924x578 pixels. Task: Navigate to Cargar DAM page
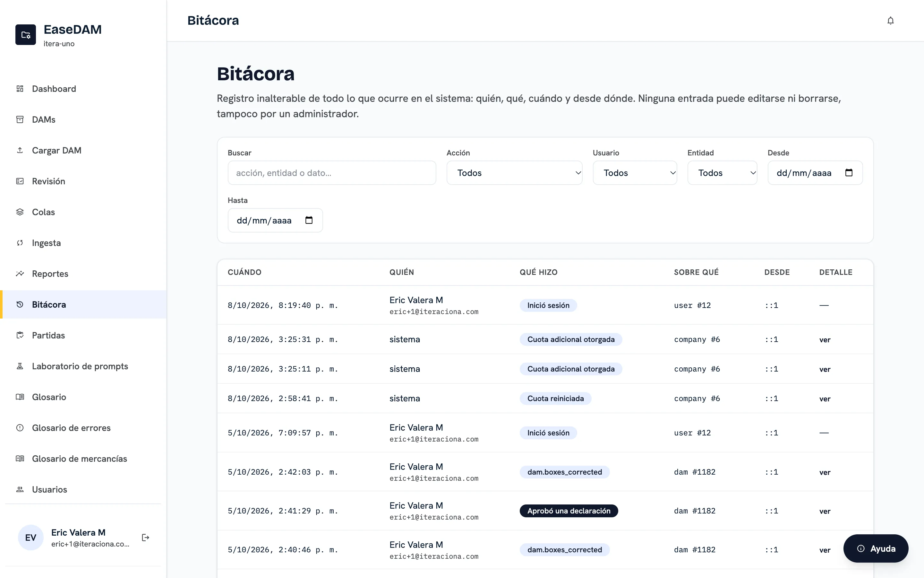point(83,150)
